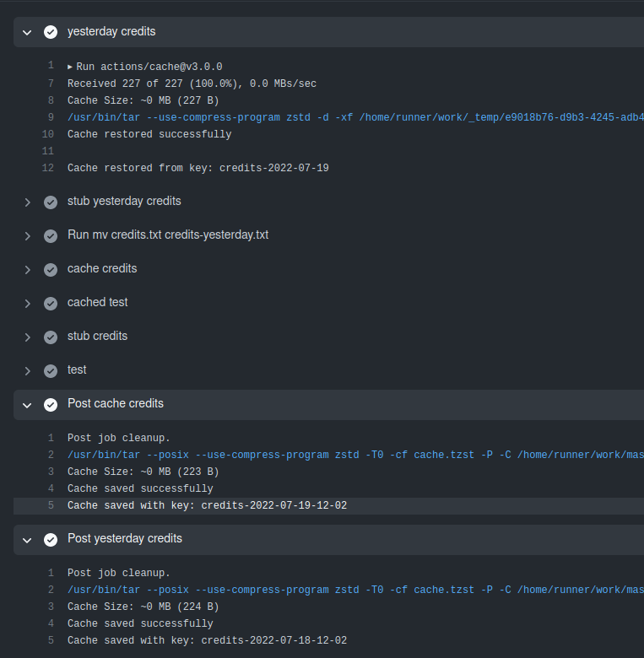644x658 pixels.
Task: Click success check icon of Post yesterday credits
Action: coord(51,540)
